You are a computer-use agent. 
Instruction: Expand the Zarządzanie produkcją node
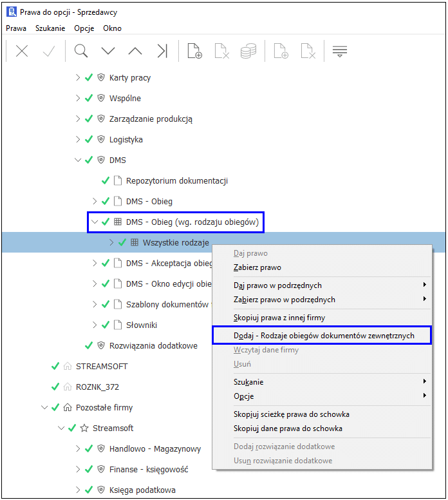(x=78, y=119)
